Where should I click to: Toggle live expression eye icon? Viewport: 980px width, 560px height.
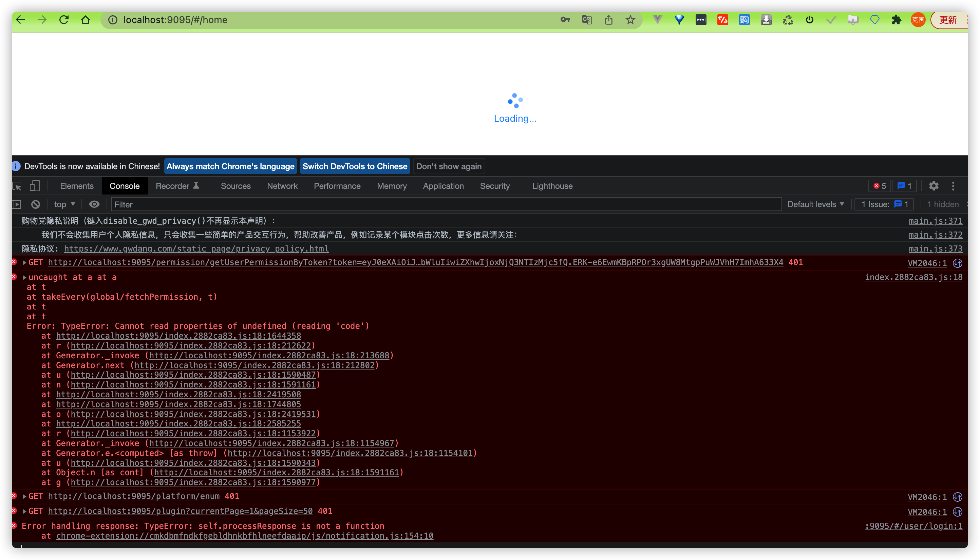(94, 204)
